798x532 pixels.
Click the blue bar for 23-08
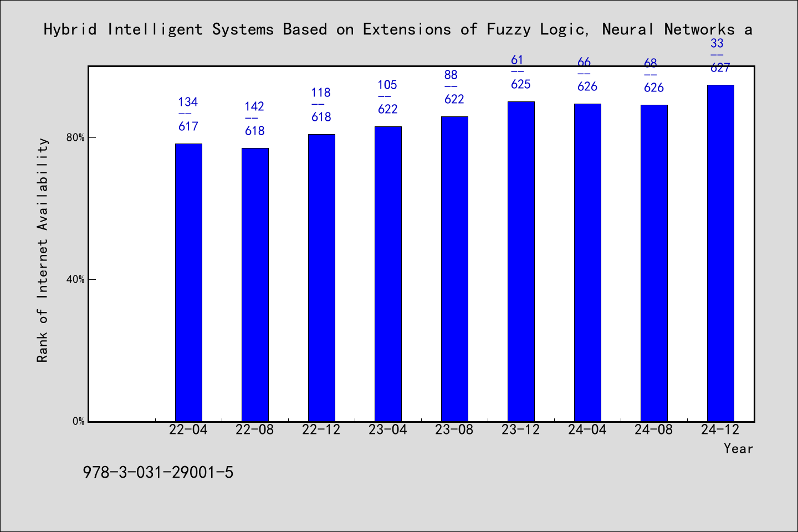[x=454, y=269]
